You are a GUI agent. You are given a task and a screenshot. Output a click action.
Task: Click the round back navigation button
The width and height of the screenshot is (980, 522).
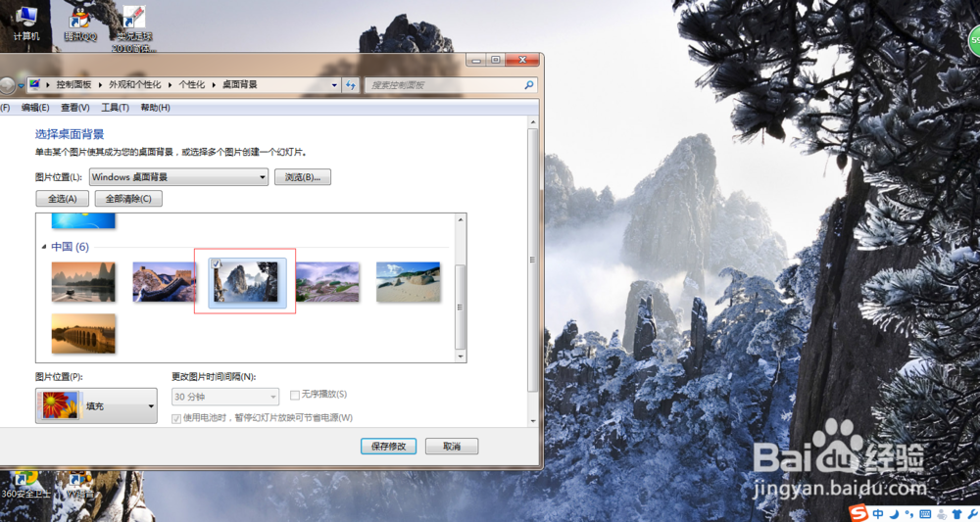click(6, 85)
